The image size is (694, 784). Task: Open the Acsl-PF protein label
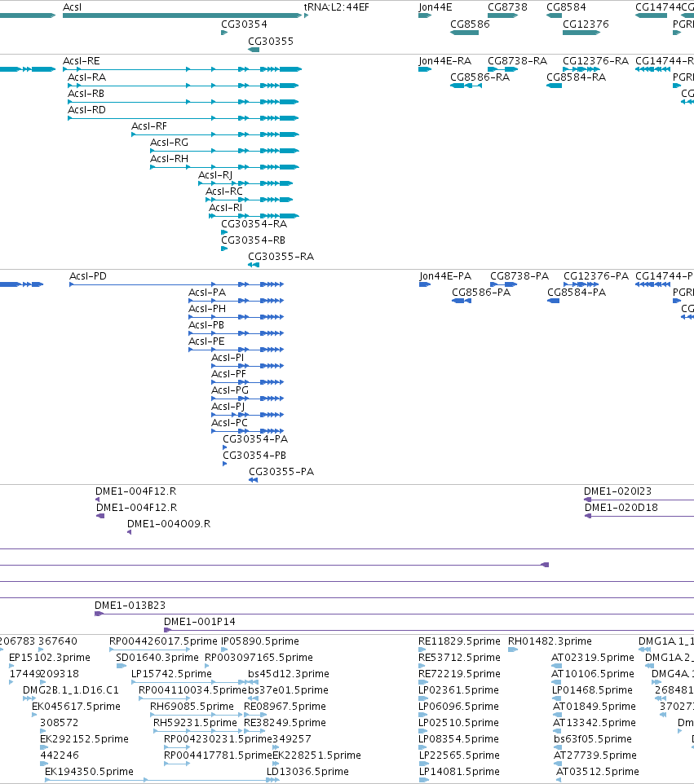click(228, 374)
